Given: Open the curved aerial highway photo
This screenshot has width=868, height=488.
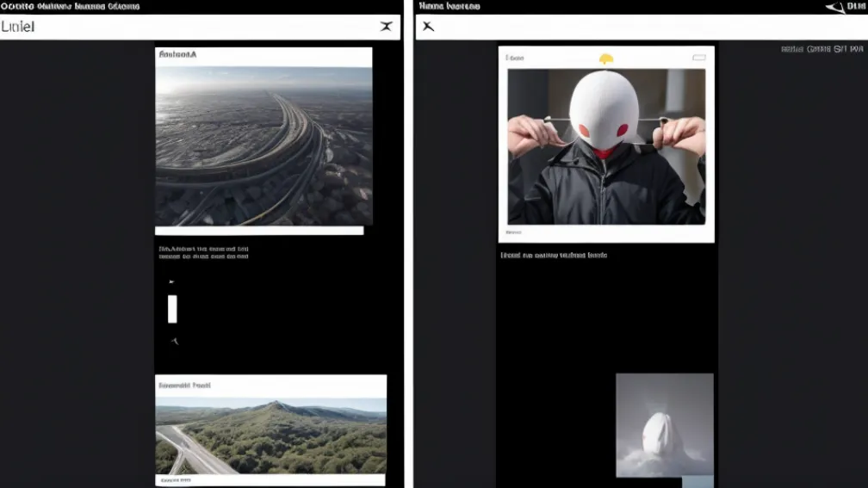Looking at the screenshot, I should (264, 146).
